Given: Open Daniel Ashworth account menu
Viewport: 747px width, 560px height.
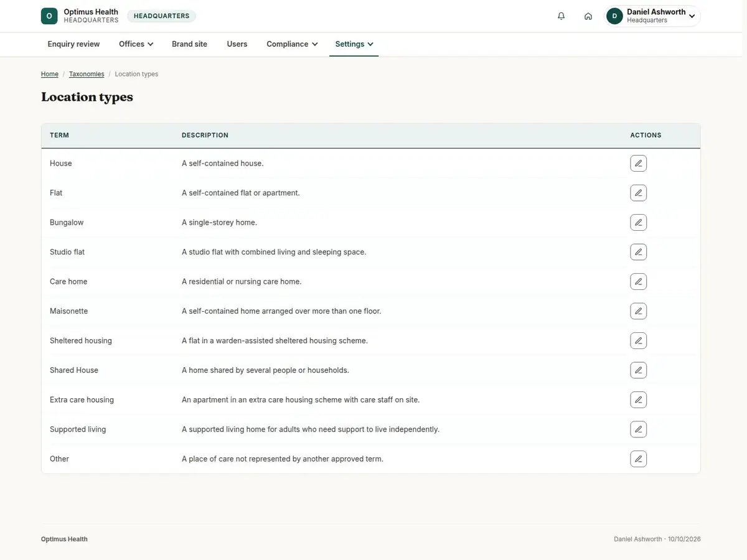Looking at the screenshot, I should 653,16.
